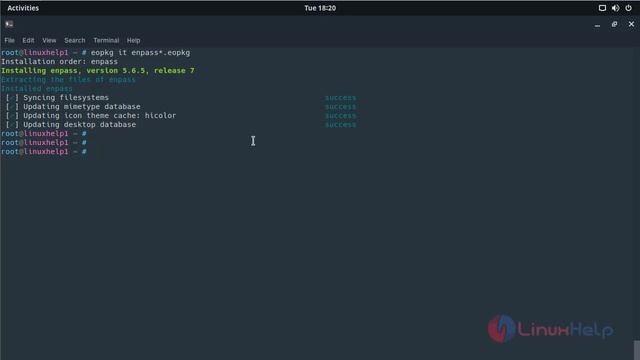The height and width of the screenshot is (360, 640).
Task: Close the terminal window
Action: (x=631, y=24)
